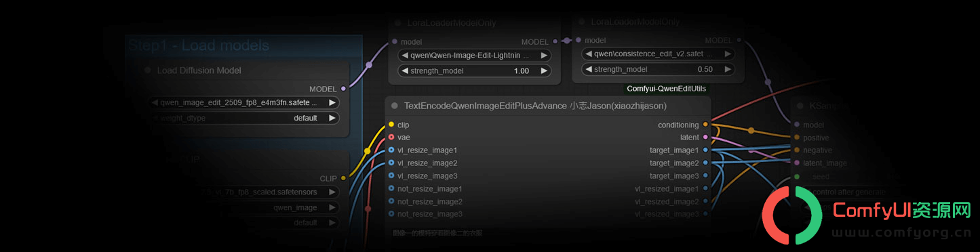The width and height of the screenshot is (980, 252).
Task: Click the KSampler positive input port
Action: [x=797, y=138]
